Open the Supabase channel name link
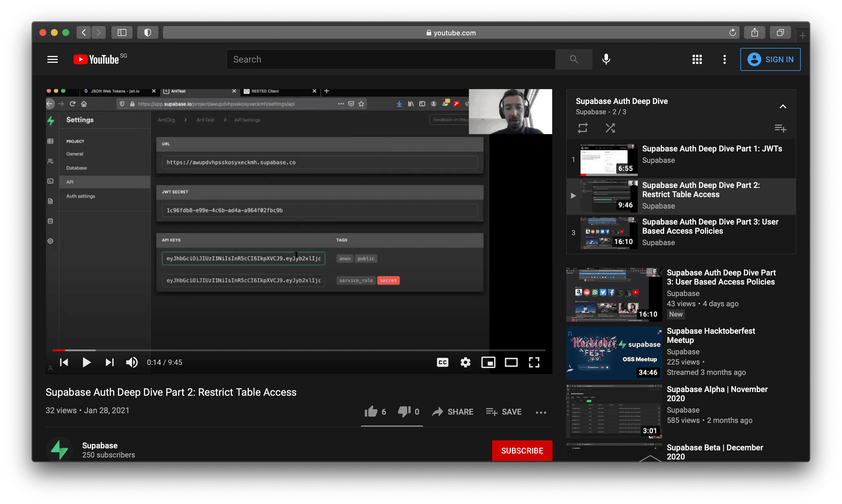 pos(100,445)
